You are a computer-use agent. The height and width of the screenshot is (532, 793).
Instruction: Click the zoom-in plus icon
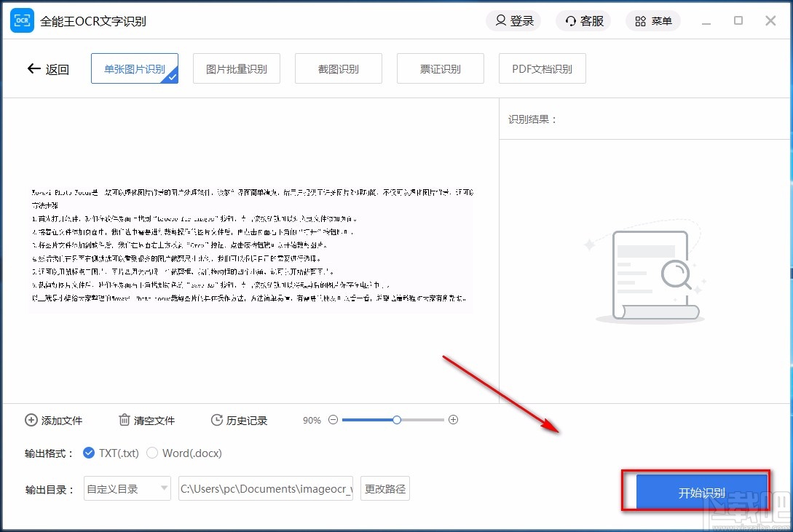(x=454, y=420)
